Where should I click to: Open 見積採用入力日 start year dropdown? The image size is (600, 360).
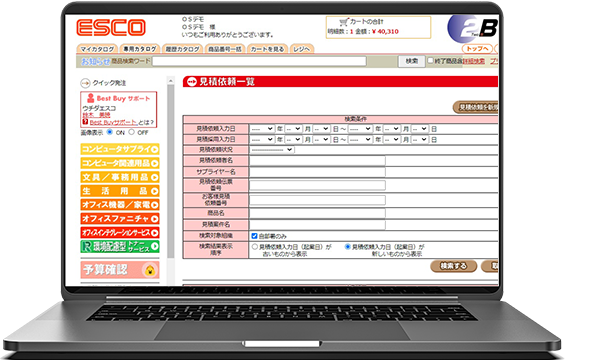(262, 140)
